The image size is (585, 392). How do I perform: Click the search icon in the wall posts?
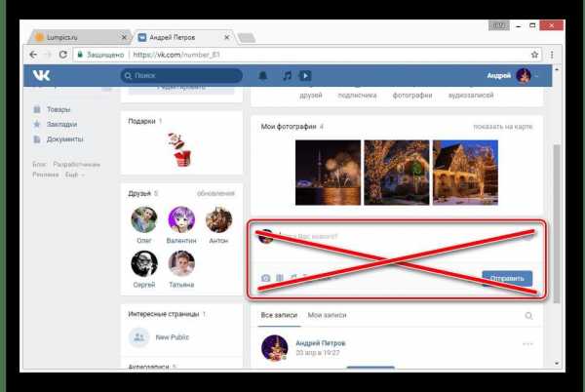(x=528, y=316)
